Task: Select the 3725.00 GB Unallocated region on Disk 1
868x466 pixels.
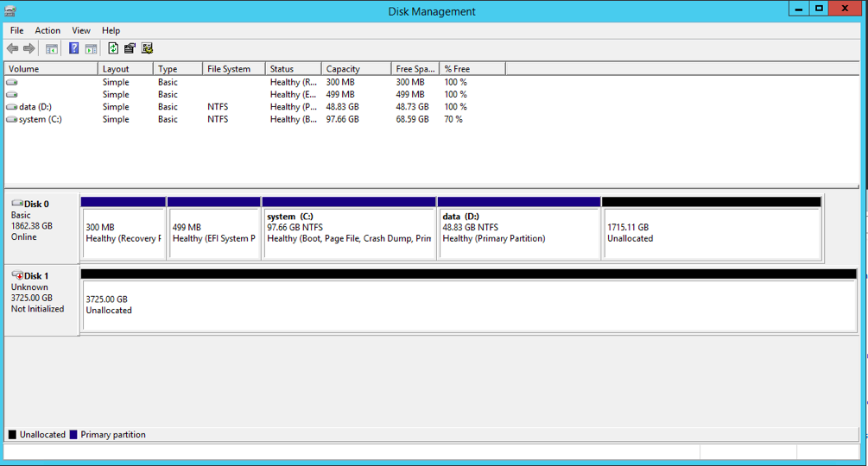Action: [469, 305]
